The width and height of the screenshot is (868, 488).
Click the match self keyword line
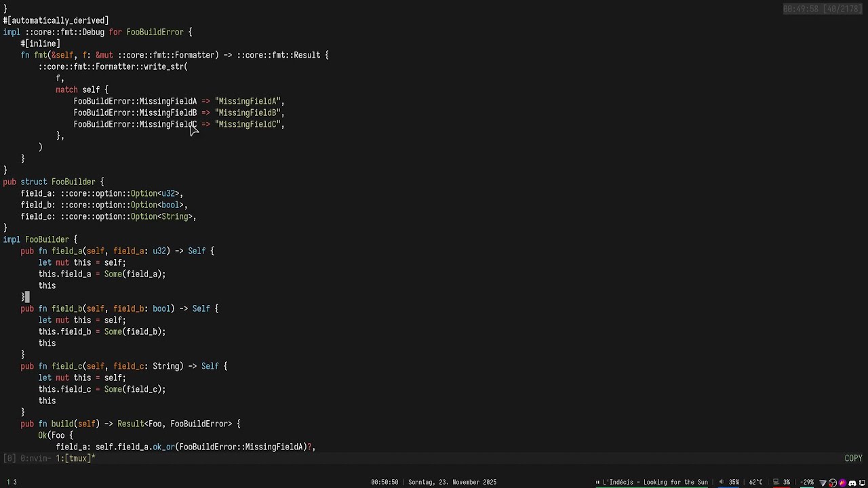[x=82, y=89]
